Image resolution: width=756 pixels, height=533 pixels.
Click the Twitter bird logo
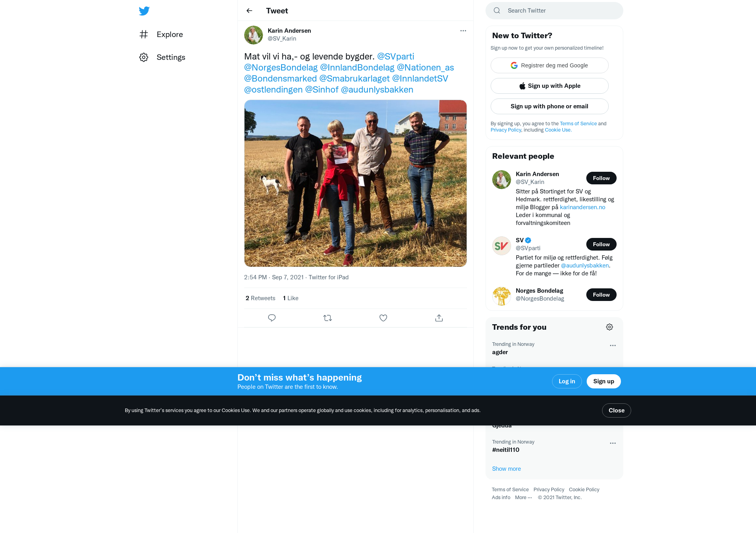144,11
